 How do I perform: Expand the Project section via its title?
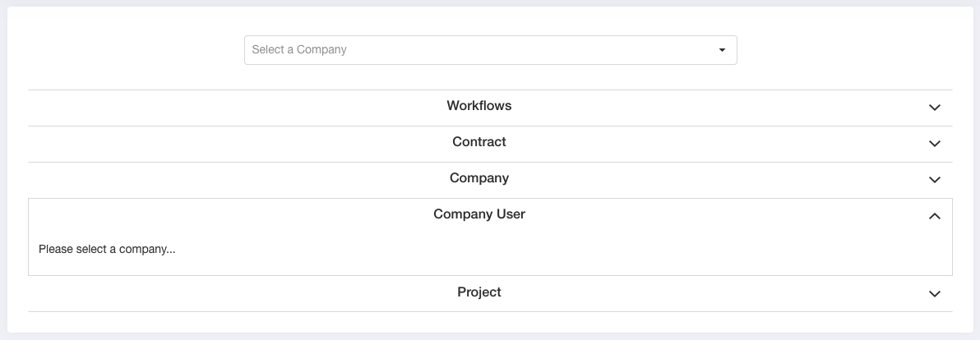[x=478, y=292]
